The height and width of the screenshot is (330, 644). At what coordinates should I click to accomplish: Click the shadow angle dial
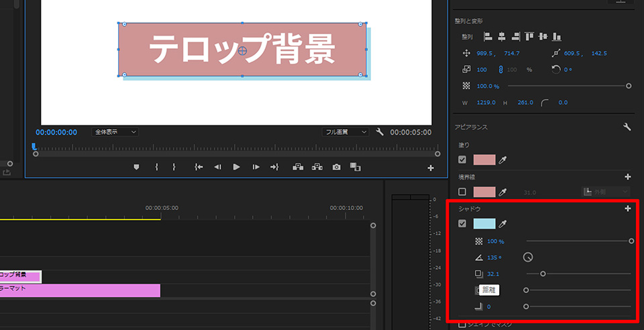click(x=528, y=258)
